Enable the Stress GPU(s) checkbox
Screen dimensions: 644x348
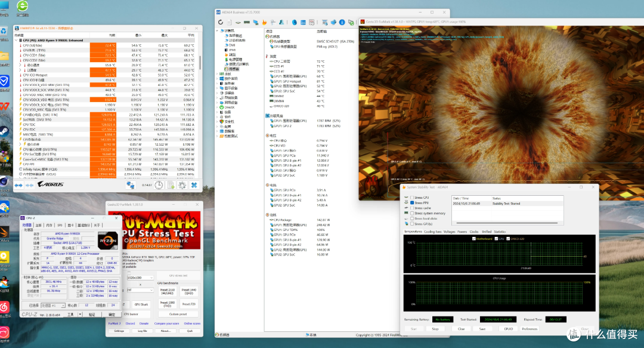[412, 224]
